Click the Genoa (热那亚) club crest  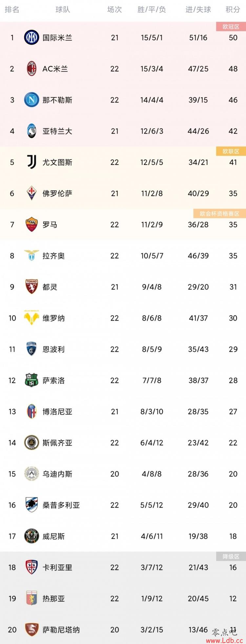tap(31, 598)
